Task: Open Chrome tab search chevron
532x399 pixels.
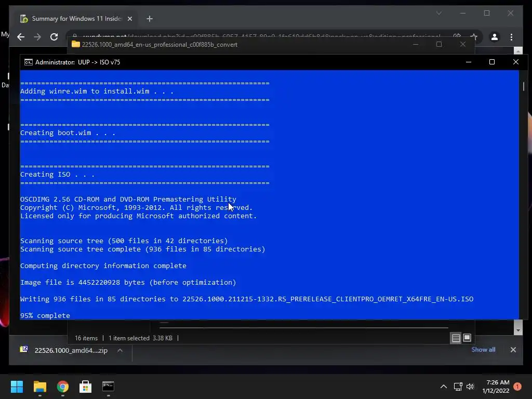Action: tap(438, 13)
